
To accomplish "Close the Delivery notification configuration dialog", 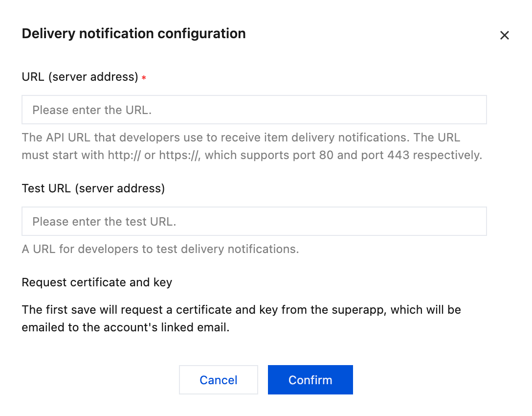I will 504,35.
